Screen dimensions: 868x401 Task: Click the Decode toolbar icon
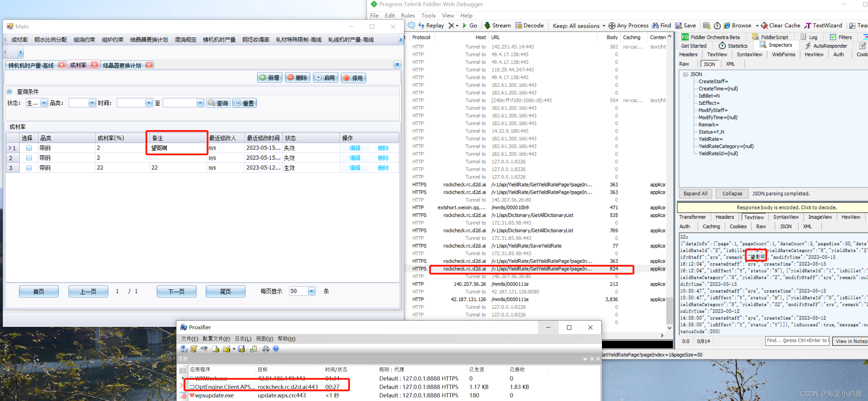coord(518,26)
